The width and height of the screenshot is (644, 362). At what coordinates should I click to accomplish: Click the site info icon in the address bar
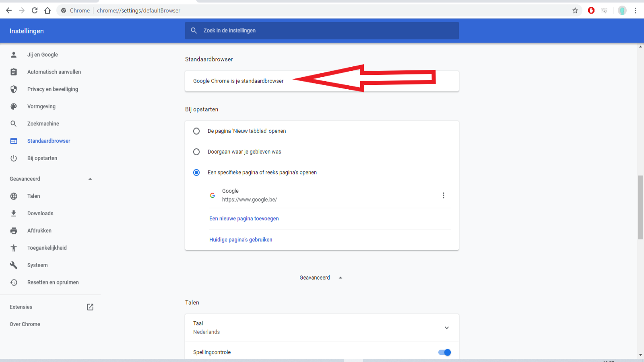coord(64,10)
